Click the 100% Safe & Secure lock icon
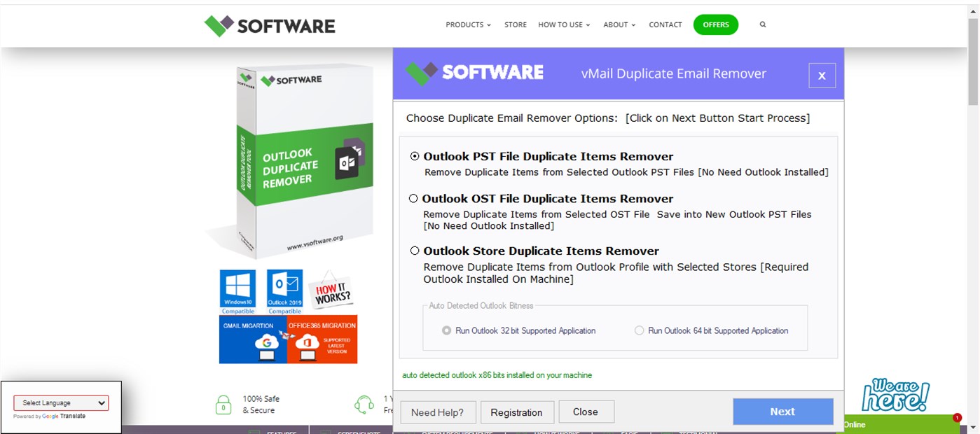The image size is (980, 434). click(x=223, y=404)
